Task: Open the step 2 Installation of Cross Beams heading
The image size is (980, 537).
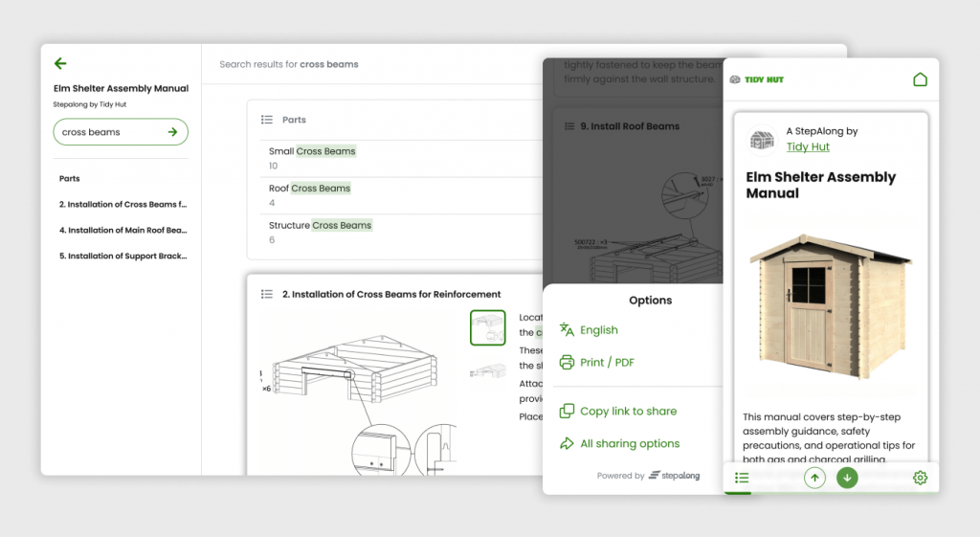Action: [x=391, y=294]
